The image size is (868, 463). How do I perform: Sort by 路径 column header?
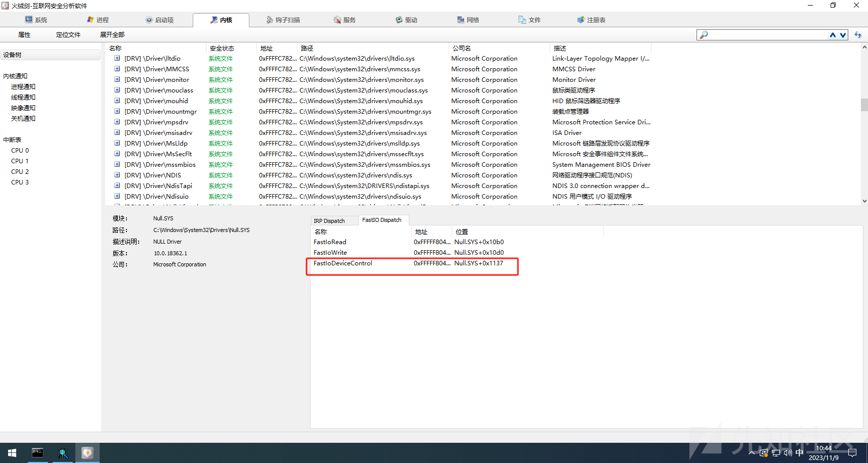[373, 49]
